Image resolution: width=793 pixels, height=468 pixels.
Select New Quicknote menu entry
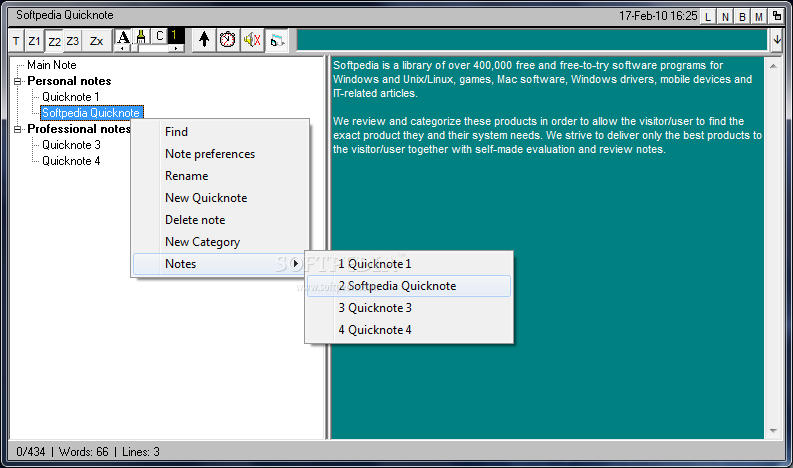point(221,198)
